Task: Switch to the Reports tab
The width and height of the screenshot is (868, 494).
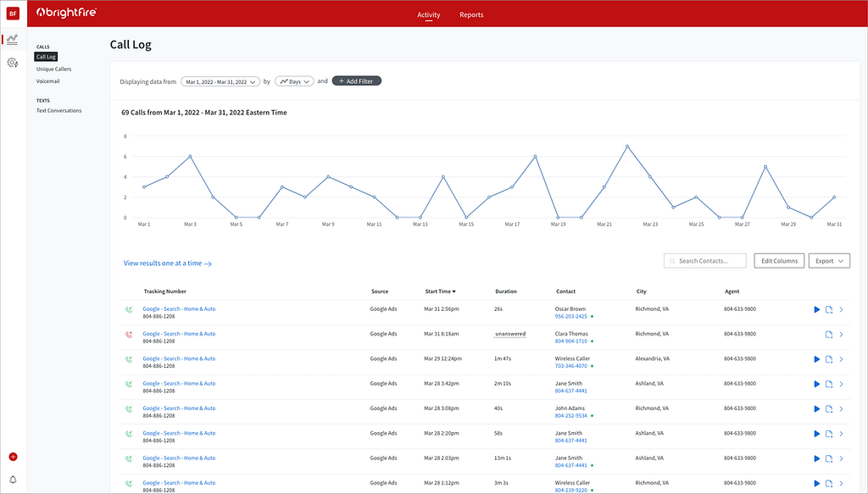Action: [x=471, y=14]
